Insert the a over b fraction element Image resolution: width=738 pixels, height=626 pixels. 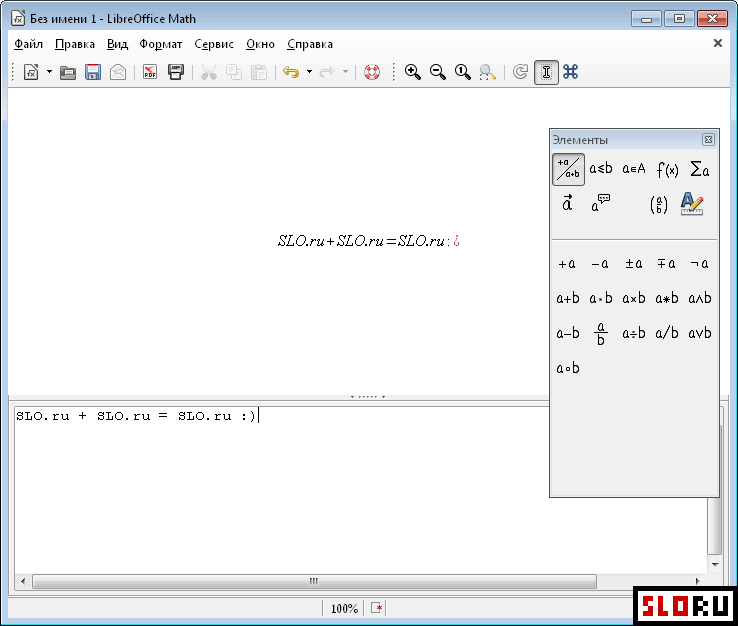(601, 334)
